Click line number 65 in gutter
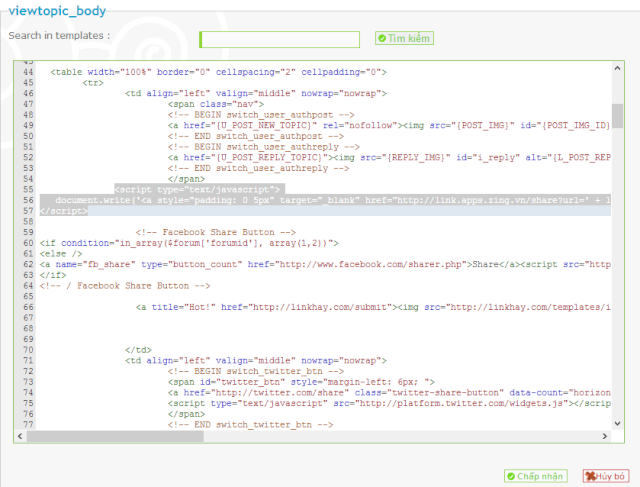The width and height of the screenshot is (640, 487). coord(28,296)
